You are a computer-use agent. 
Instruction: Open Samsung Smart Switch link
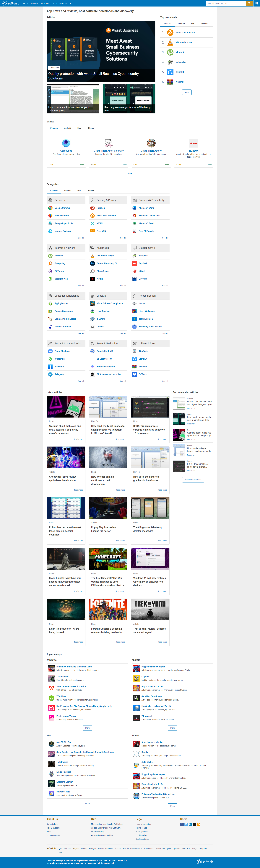(x=150, y=327)
